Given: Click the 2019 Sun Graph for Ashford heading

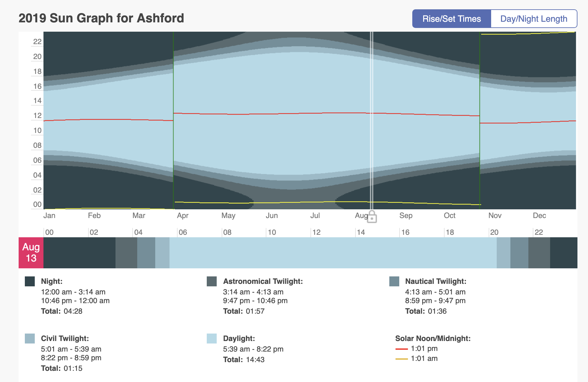Looking at the screenshot, I should tap(101, 18).
